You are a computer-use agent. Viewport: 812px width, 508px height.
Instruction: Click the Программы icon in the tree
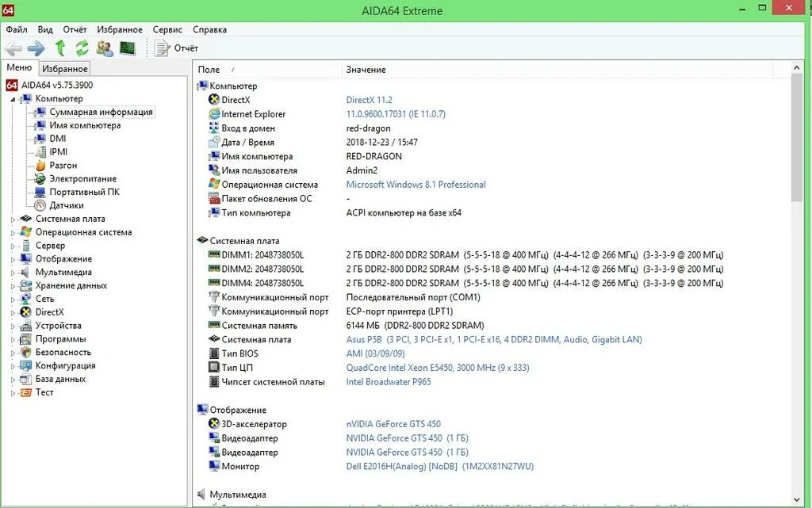pyautogui.click(x=26, y=339)
